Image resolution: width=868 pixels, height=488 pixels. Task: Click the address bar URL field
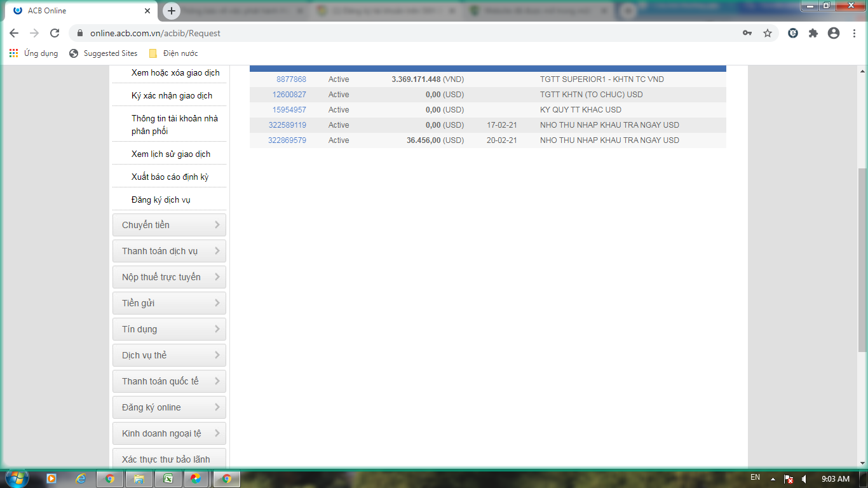coord(407,33)
